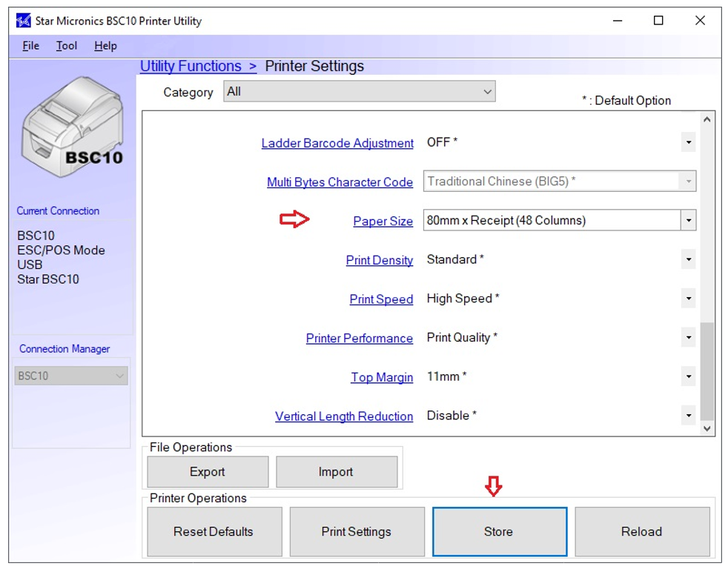Expand the Vertical Length Reduction Disable dropdown
Screen dimensions: 728x572
click(689, 415)
